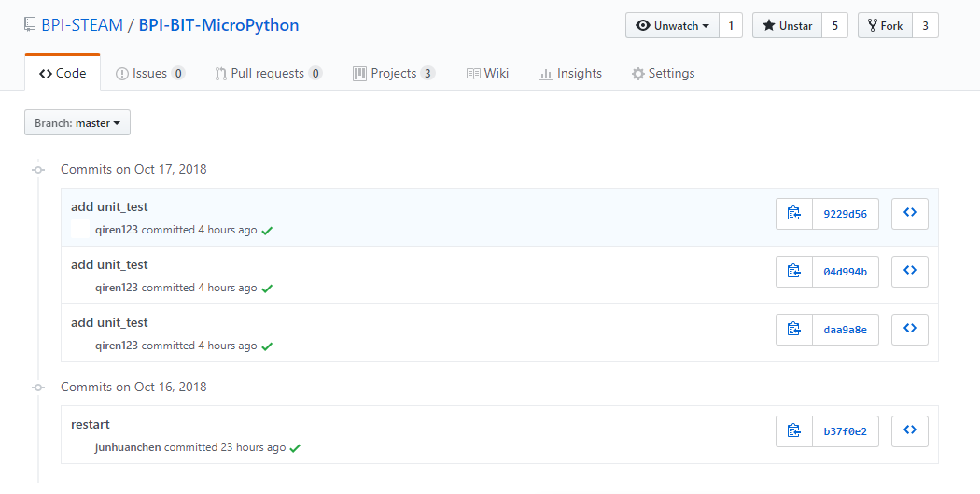
Task: Open the Insights tab
Action: pos(570,73)
